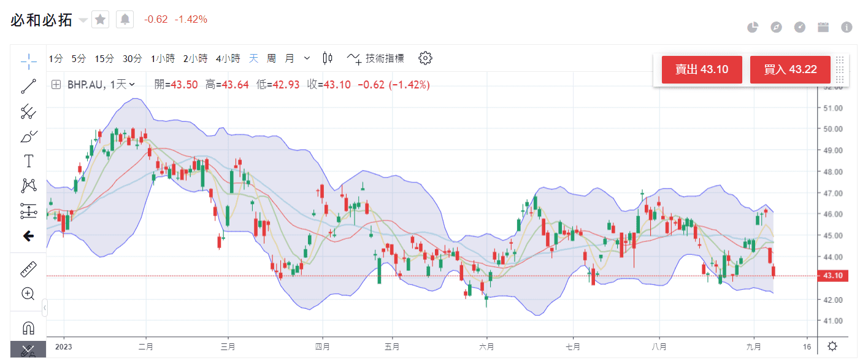Open the candlestick chart style selector
Viewport: 868px width, 363px height.
[328, 58]
